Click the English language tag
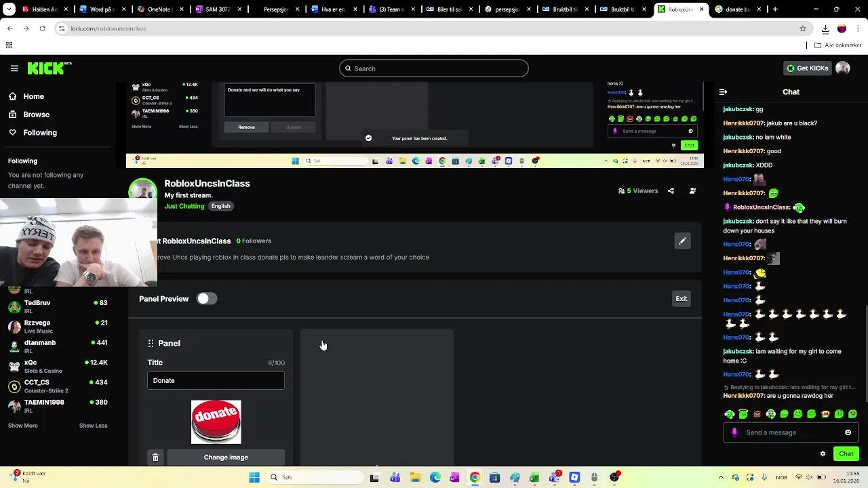Viewport: 868px width, 488px height. tap(220, 206)
